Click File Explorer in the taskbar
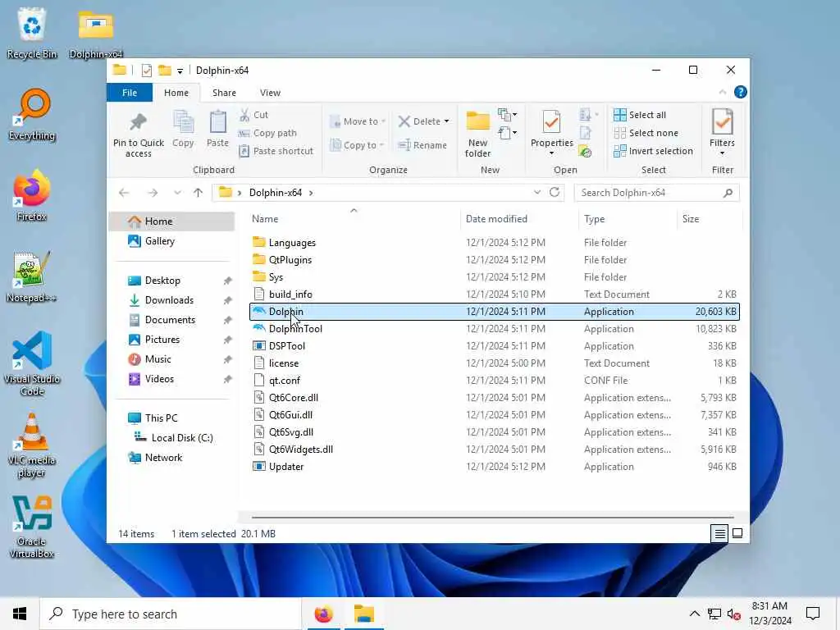This screenshot has height=630, width=840. [363, 614]
